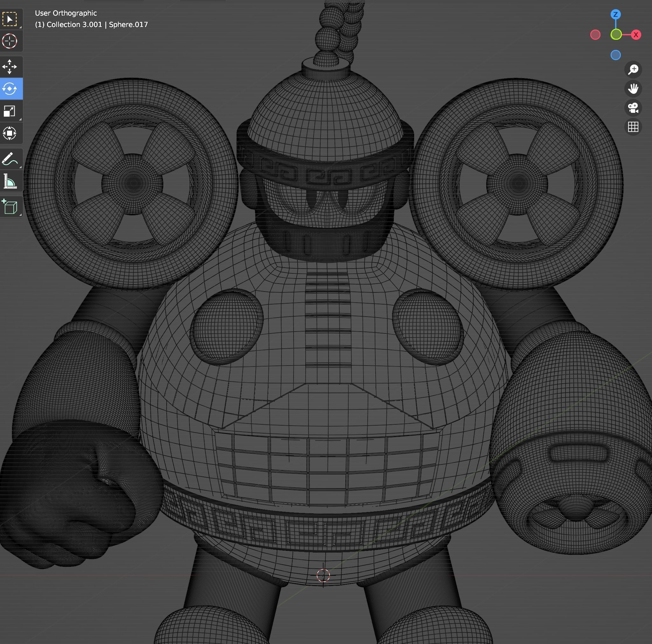Select the Measure ruler tool

pyautogui.click(x=10, y=182)
